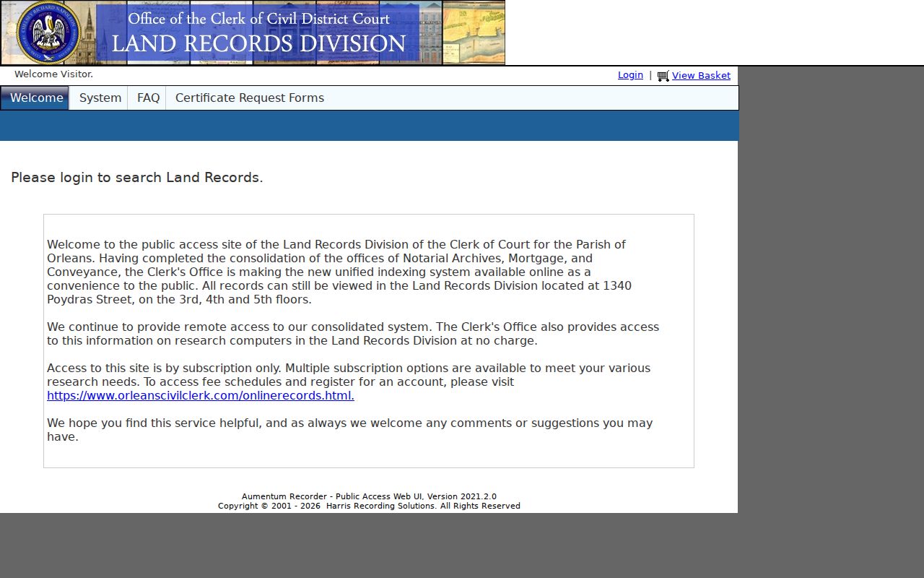The height and width of the screenshot is (578, 924).
Task: Open the FAQ menu item
Action: (148, 98)
